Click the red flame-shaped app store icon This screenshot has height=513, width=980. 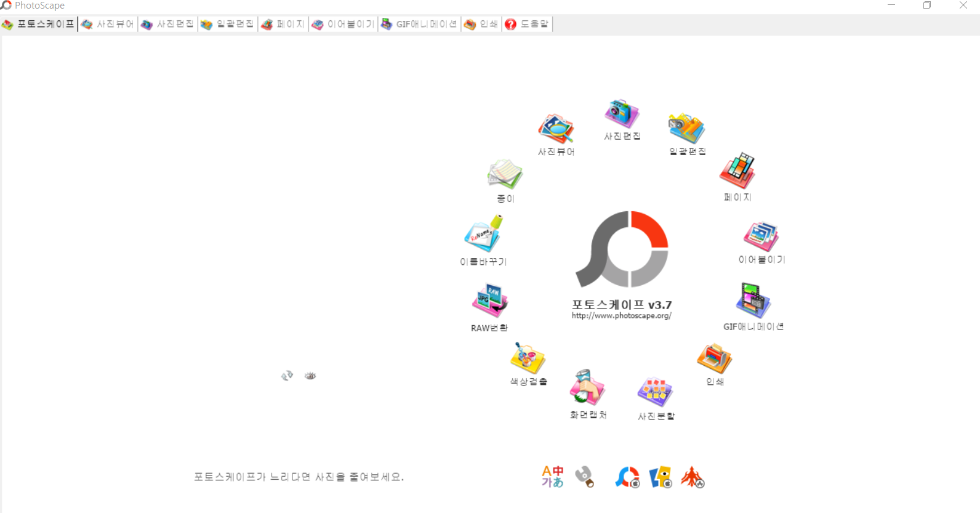coord(693,477)
